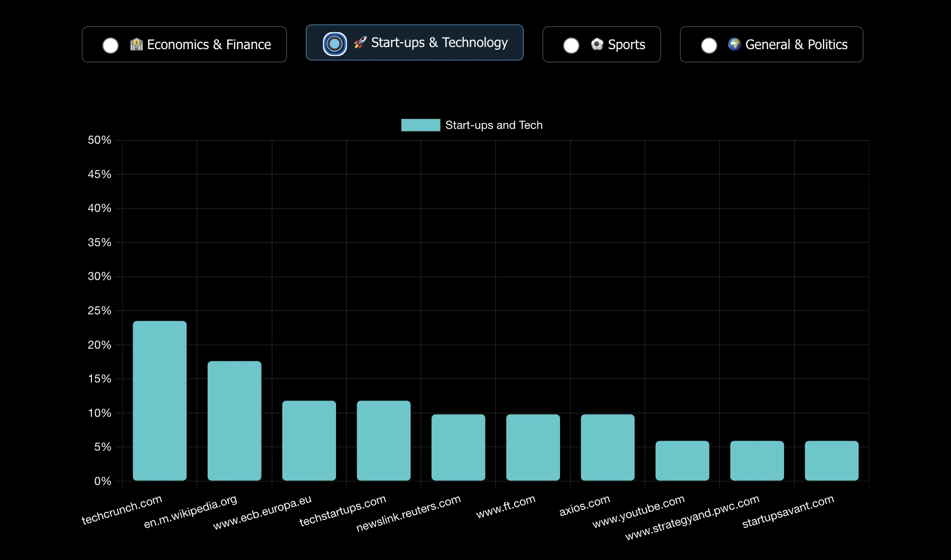951x560 pixels.
Task: Click the techcrunch.com bar
Action: coord(160,400)
